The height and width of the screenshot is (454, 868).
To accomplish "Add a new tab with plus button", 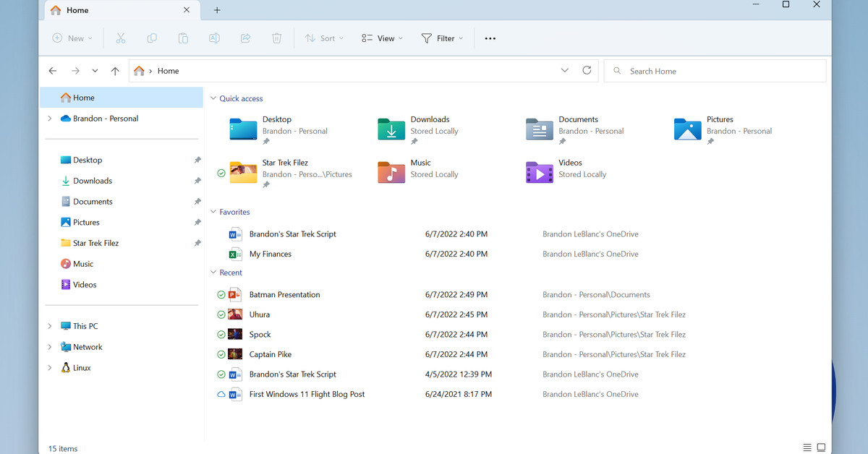I will [x=217, y=10].
